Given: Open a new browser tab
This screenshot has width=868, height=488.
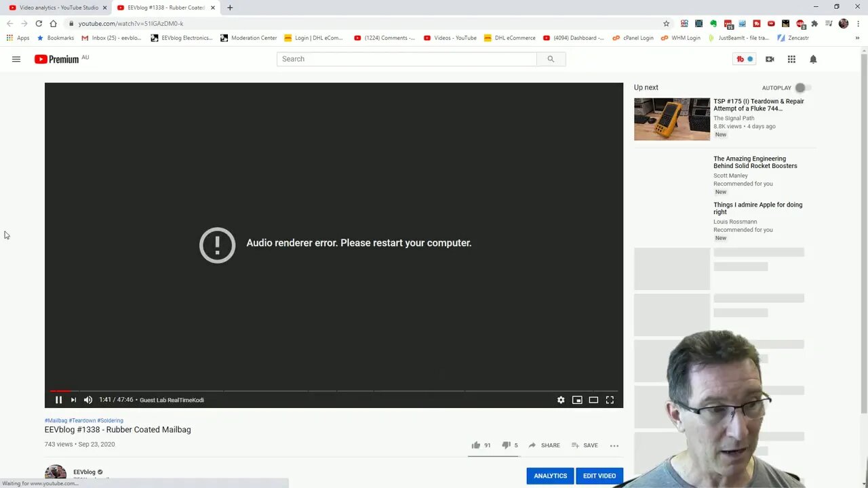Looking at the screenshot, I should (230, 7).
